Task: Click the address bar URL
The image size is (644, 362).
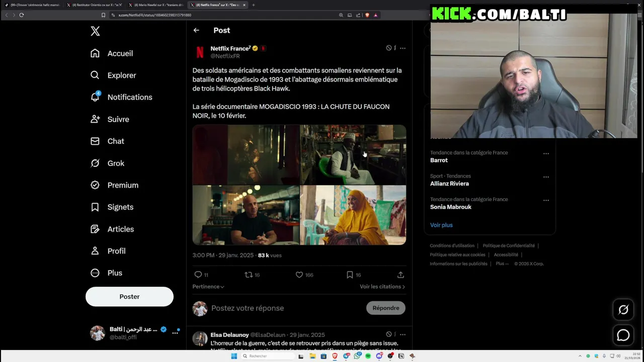Action: point(154,15)
